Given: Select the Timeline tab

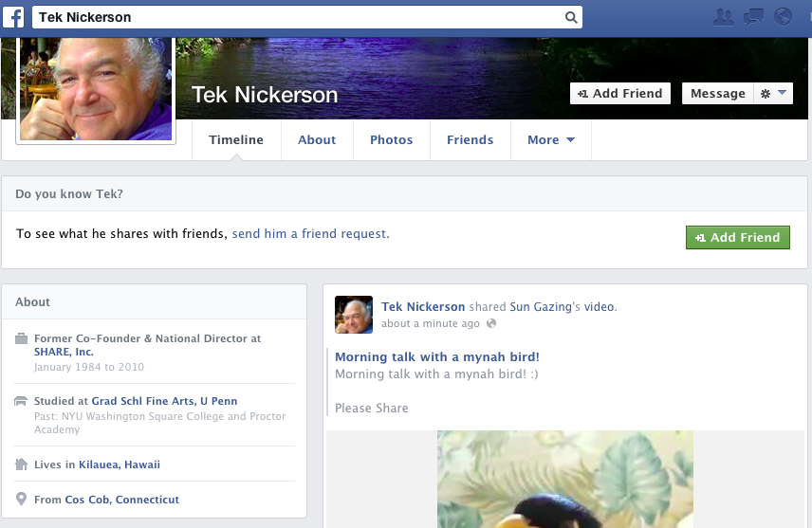Looking at the screenshot, I should (236, 140).
